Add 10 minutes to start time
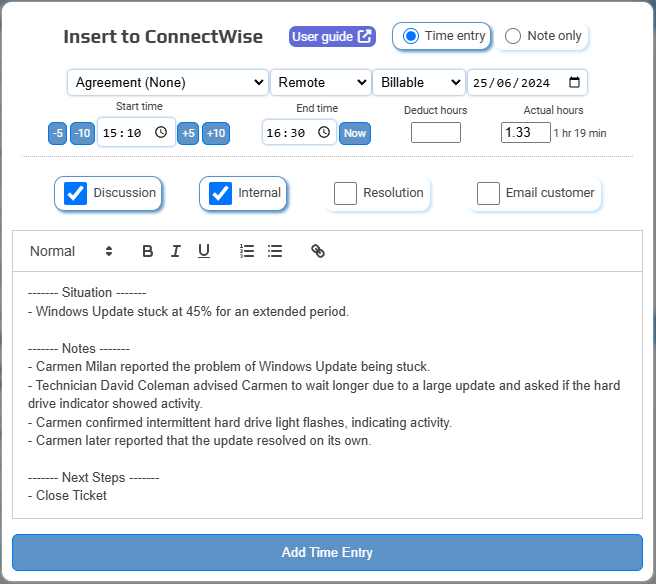656x584 pixels. [x=216, y=133]
